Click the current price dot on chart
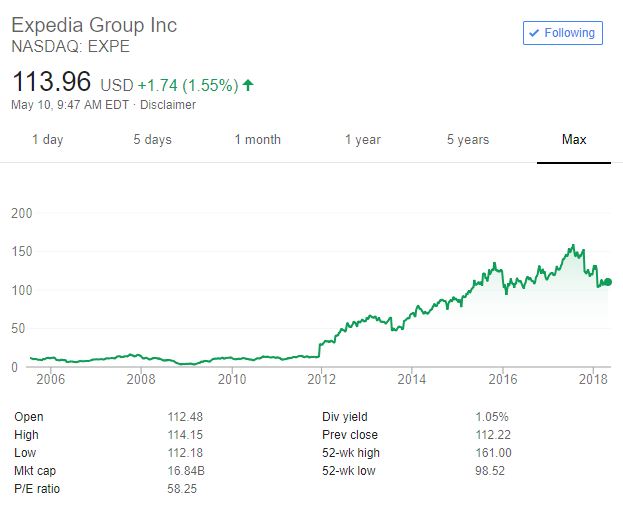623x508 pixels. pyautogui.click(x=608, y=282)
